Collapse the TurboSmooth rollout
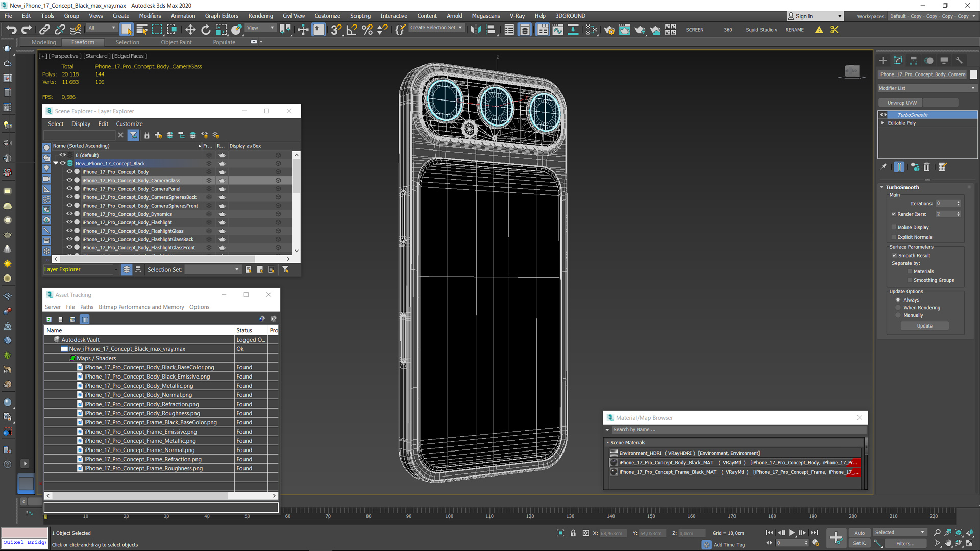Viewport: 980px width, 551px height. [x=881, y=187]
